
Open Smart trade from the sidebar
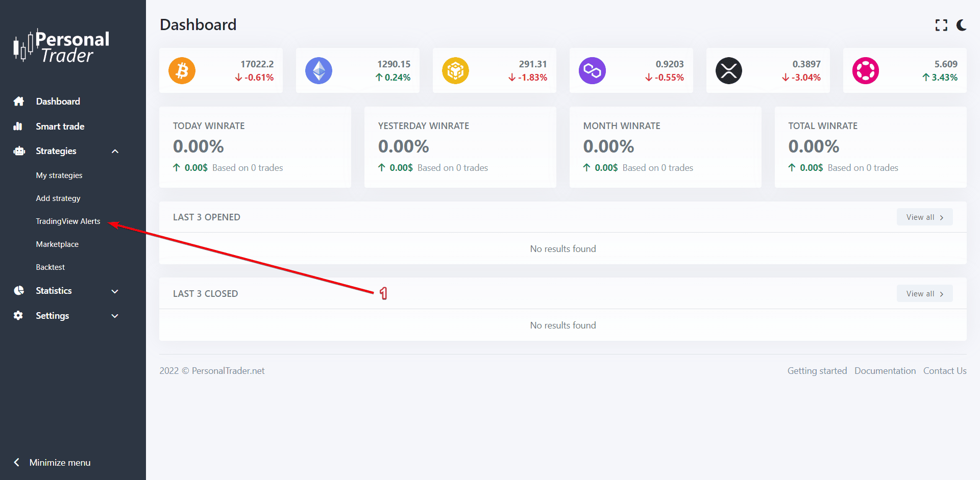60,127
